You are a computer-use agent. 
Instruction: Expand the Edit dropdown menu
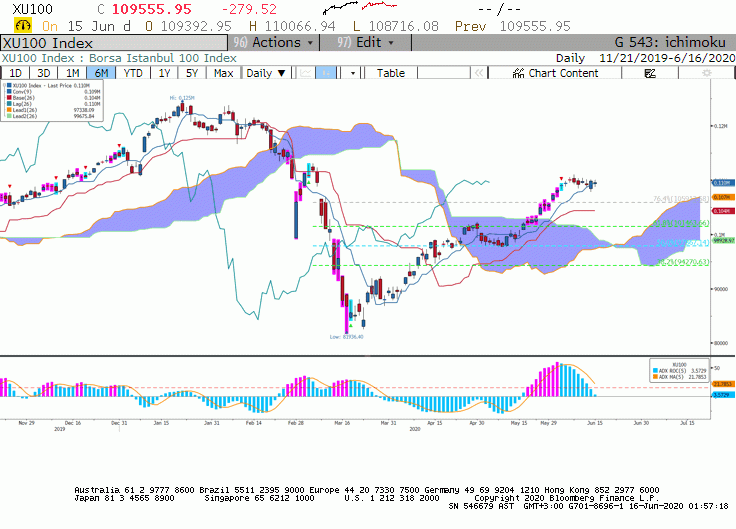(366, 43)
